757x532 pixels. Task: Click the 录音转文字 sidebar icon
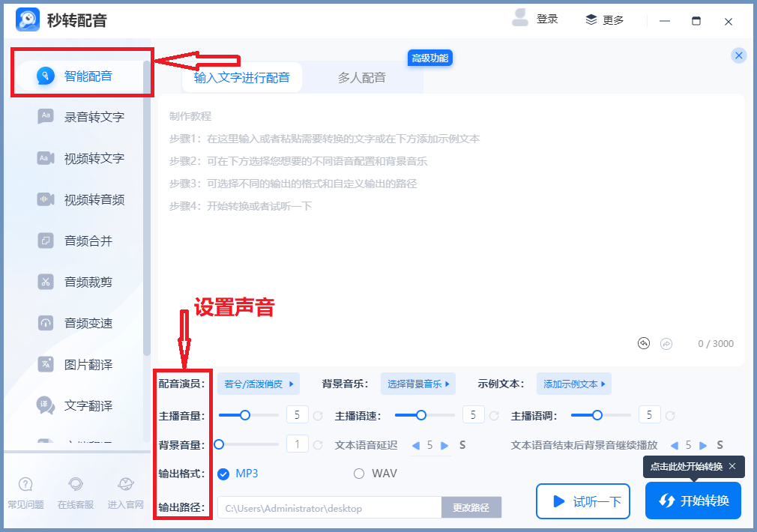click(x=46, y=116)
